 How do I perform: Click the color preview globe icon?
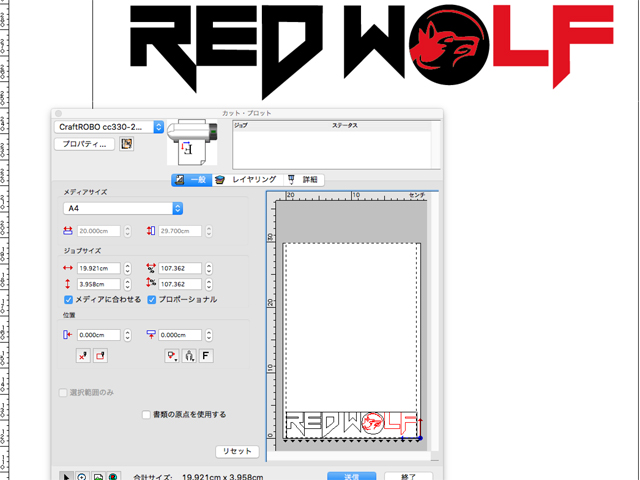(113, 477)
